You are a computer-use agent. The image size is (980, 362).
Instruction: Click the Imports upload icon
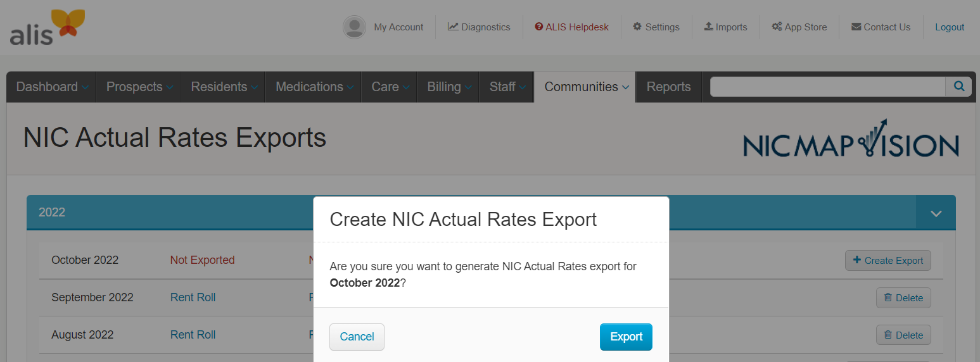point(709,27)
